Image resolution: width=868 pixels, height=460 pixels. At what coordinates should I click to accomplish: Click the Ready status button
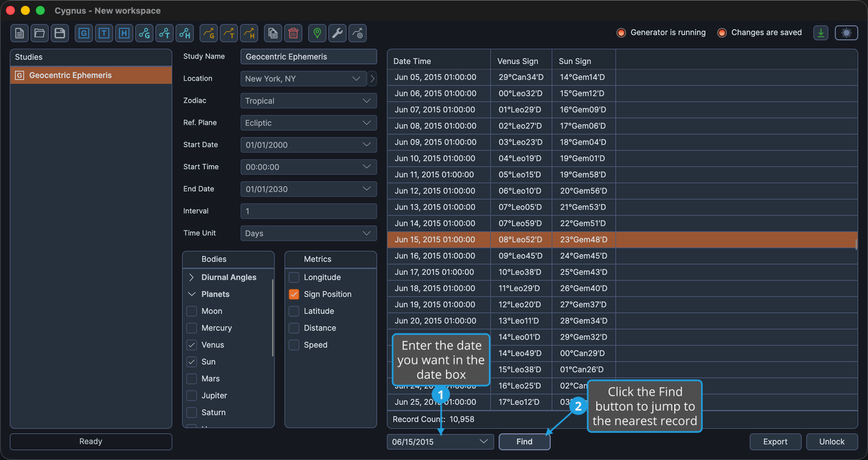click(91, 442)
